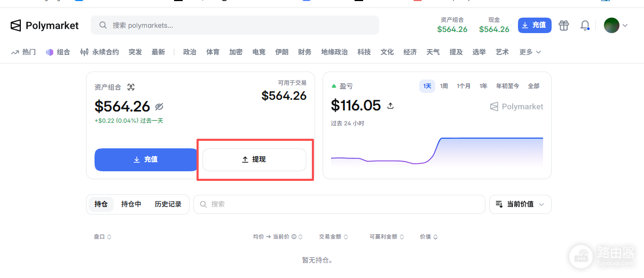Sort by the 可赢利金额 column
This screenshot has width=644, height=278.
point(387,237)
